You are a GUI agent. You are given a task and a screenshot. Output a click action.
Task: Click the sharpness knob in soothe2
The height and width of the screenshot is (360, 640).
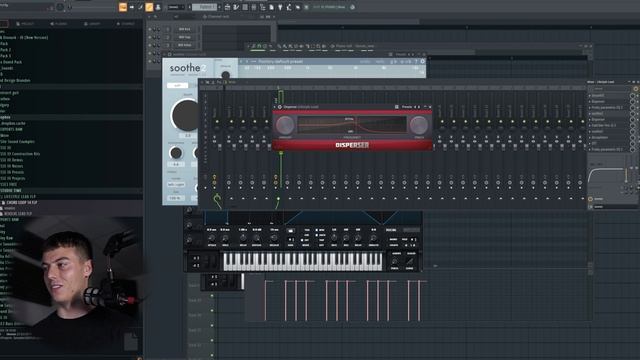(176, 153)
